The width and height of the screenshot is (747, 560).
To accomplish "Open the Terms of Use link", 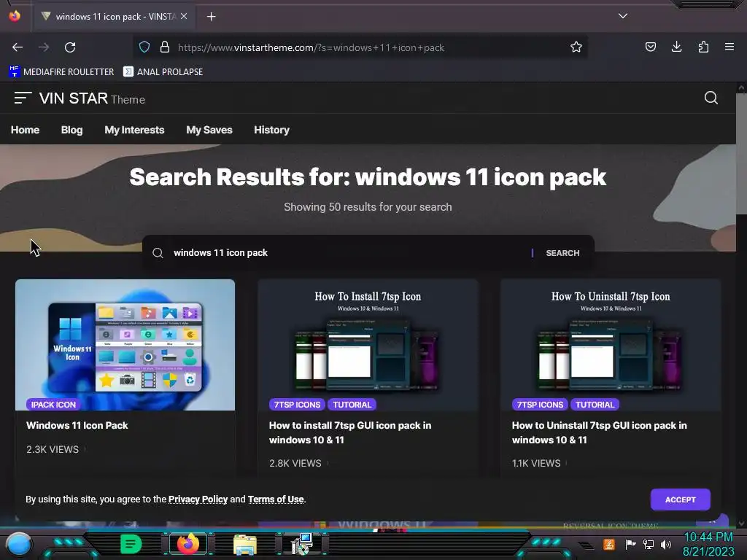I will (x=276, y=499).
